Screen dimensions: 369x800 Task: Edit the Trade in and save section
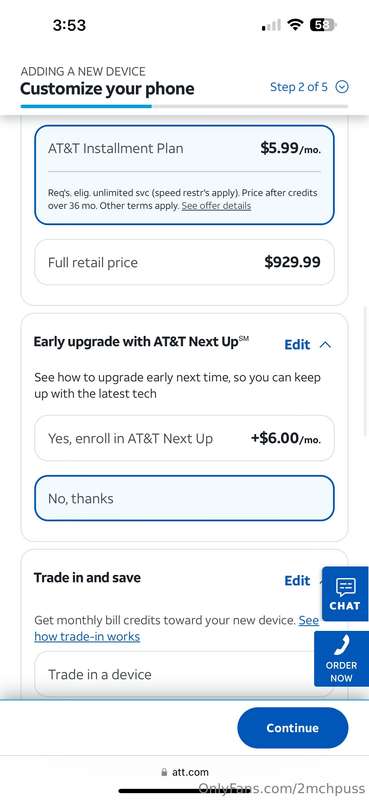pos(297,581)
